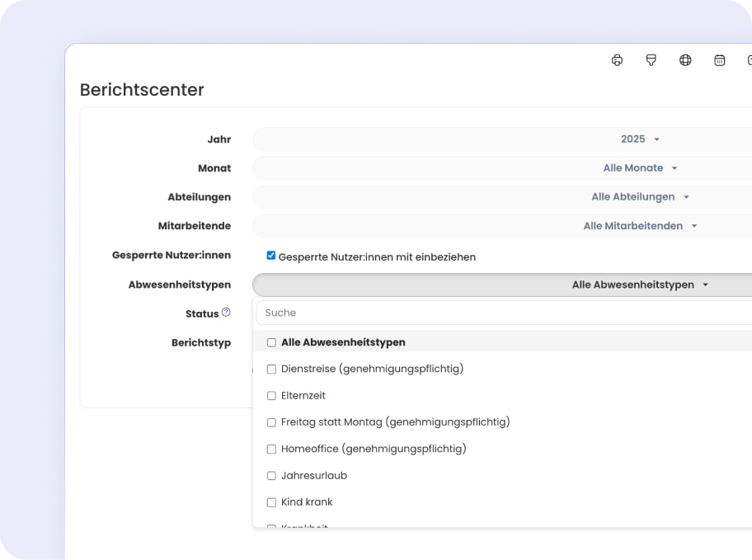Viewport: 752px width, 560px height.
Task: Click the filter funnel icon
Action: coord(651,60)
